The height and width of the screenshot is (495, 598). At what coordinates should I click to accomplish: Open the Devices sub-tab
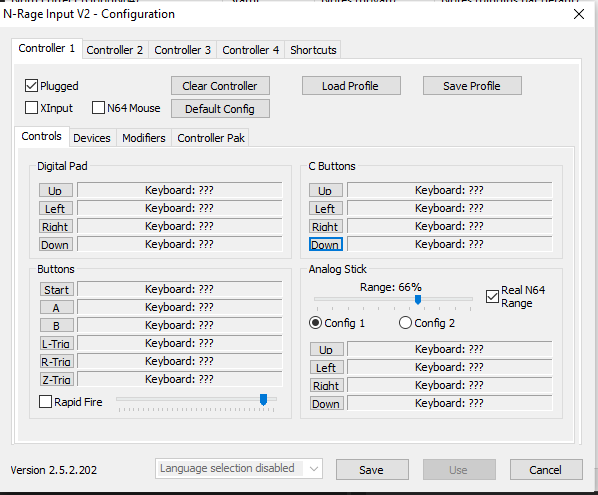pyautogui.click(x=92, y=138)
